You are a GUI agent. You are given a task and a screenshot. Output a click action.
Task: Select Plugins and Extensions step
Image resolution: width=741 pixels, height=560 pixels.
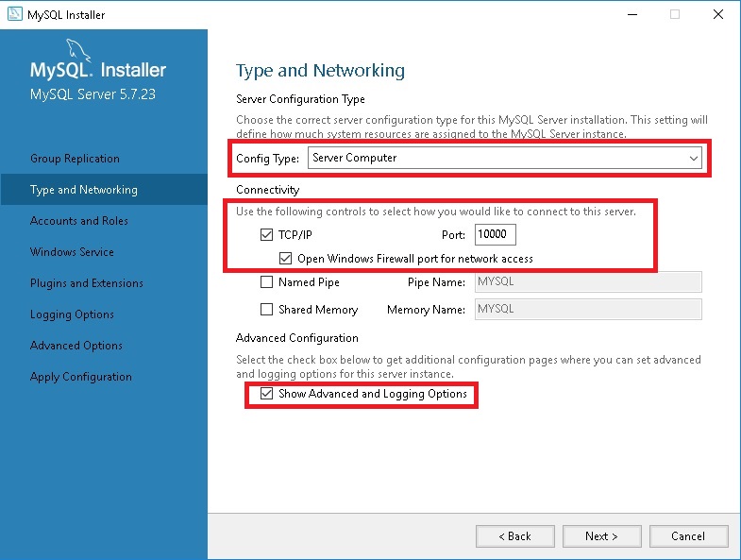[87, 283]
